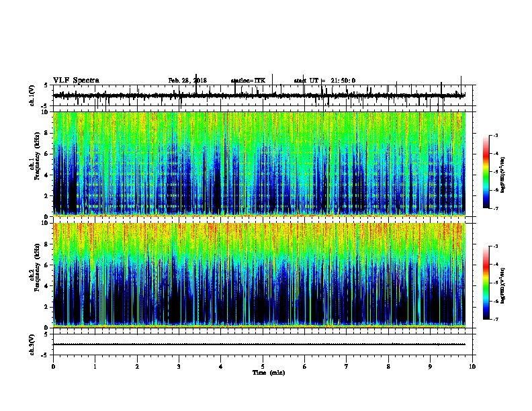The height and width of the screenshot is (411, 532).
Task: Click the ch.2 spectrogram color scale bar
Action: pyautogui.click(x=486, y=283)
